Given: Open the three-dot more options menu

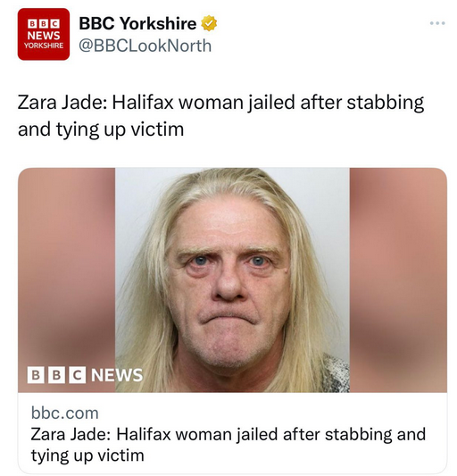Looking at the screenshot, I should click(437, 23).
